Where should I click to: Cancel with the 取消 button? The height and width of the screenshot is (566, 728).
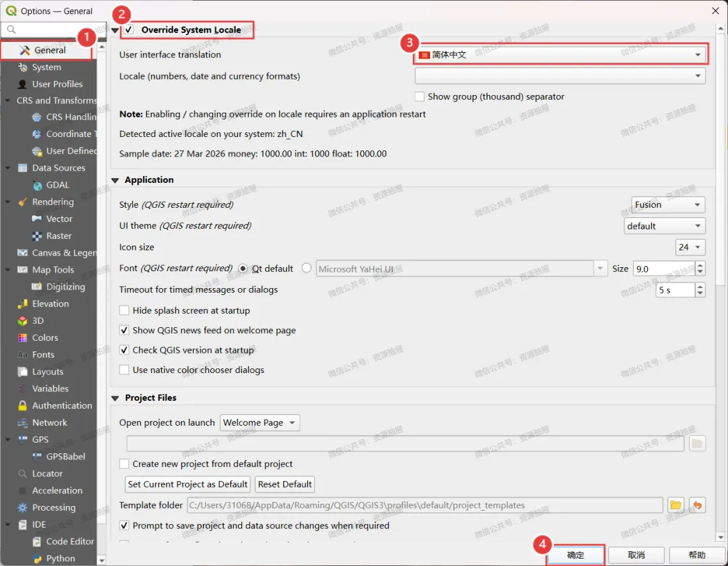click(636, 555)
